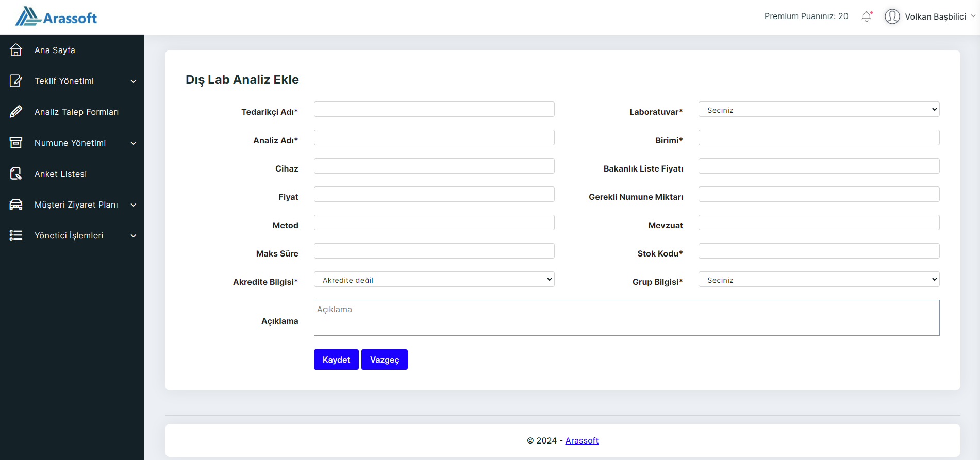Open the Volkan Başbilici user menu arrow
Viewport: 980px width, 460px height.
(x=973, y=16)
